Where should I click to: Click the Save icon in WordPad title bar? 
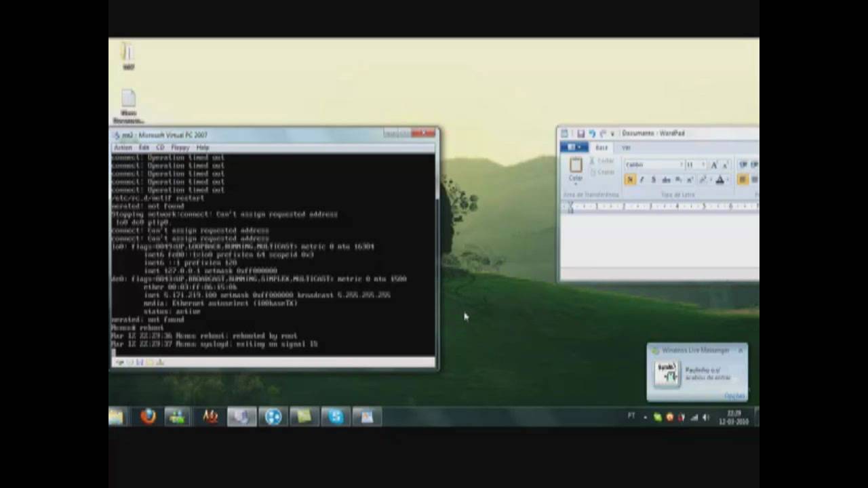[581, 134]
